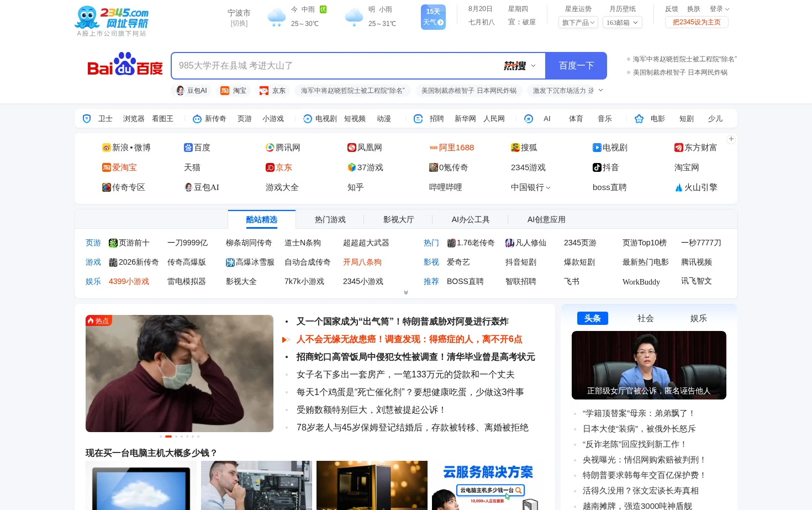Image resolution: width=812 pixels, height=510 pixels.
Task: Click the 换肤 link
Action: coord(694,9)
